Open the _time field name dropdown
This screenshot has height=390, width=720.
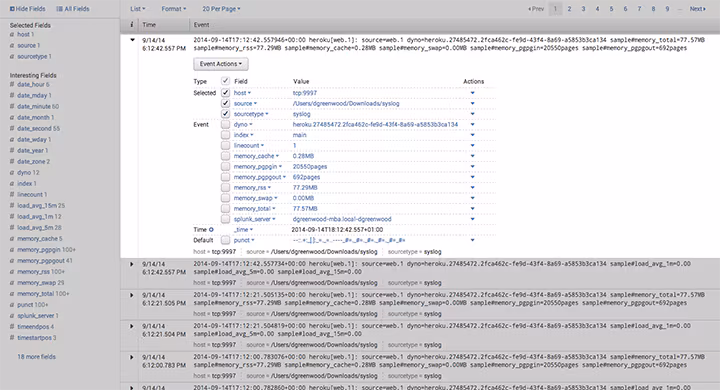pyautogui.click(x=243, y=230)
